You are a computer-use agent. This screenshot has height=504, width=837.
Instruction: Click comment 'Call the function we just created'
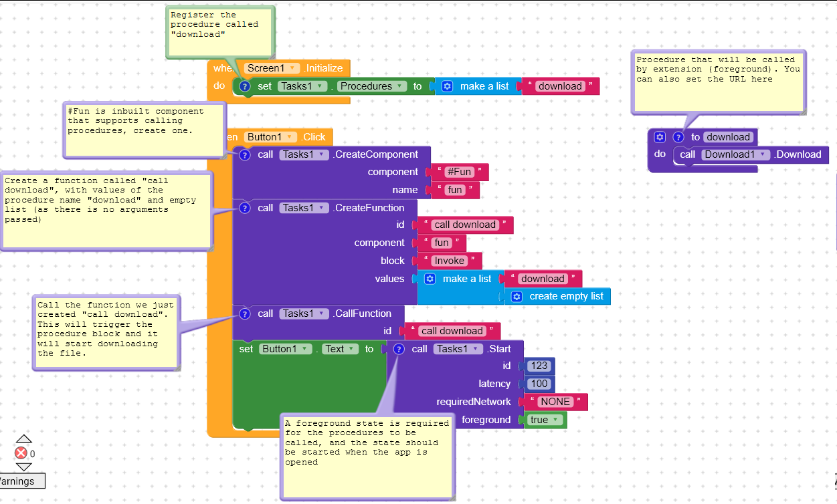tap(106, 332)
